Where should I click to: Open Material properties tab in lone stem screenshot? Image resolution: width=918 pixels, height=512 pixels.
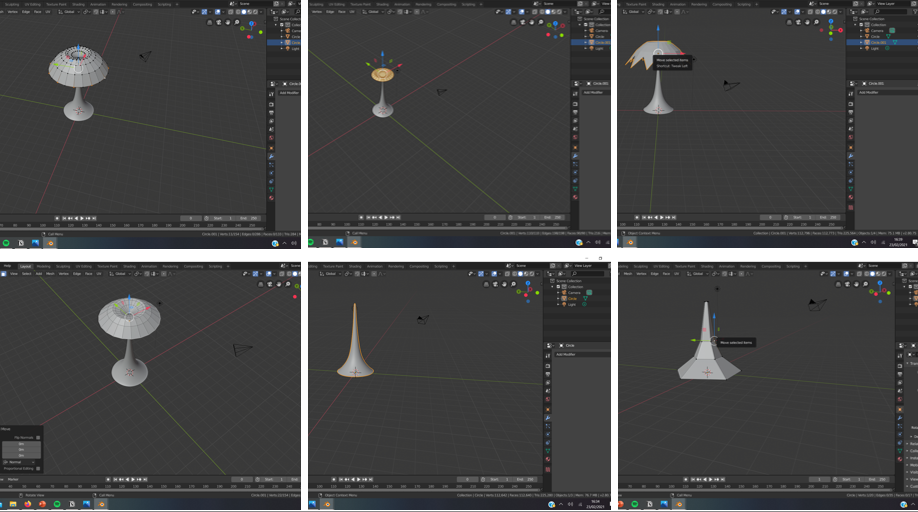click(548, 459)
